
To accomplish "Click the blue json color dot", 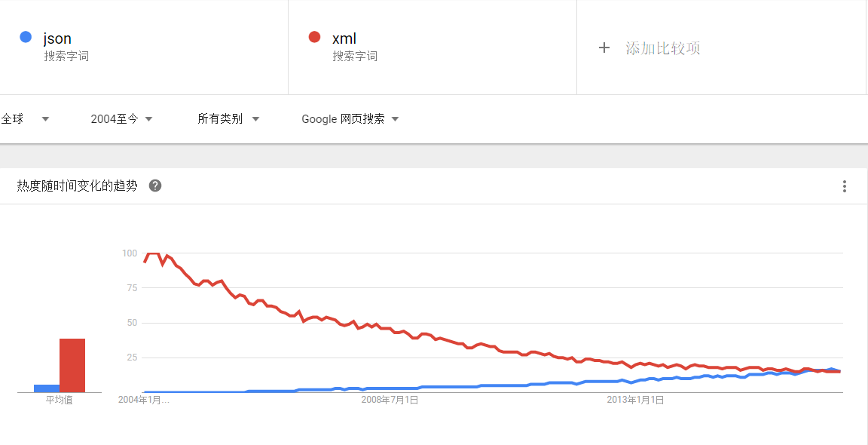I will pyautogui.click(x=26, y=37).
